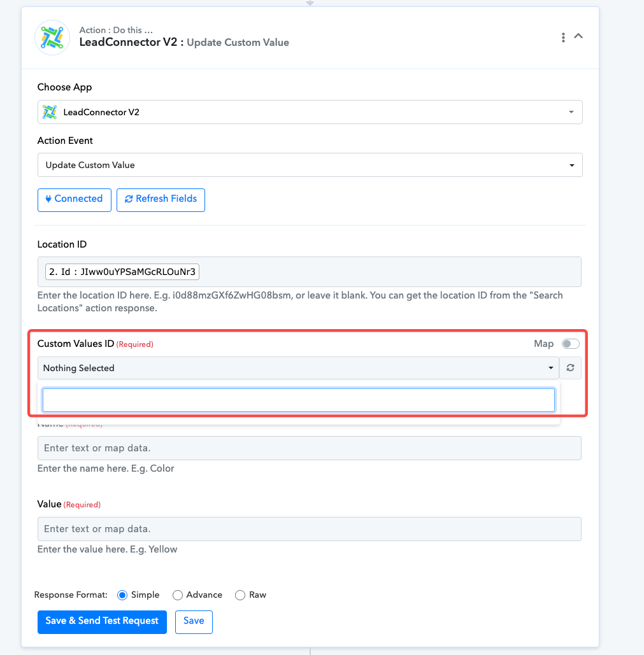The height and width of the screenshot is (655, 644).
Task: Open the Action Event dropdown
Action: click(310, 165)
